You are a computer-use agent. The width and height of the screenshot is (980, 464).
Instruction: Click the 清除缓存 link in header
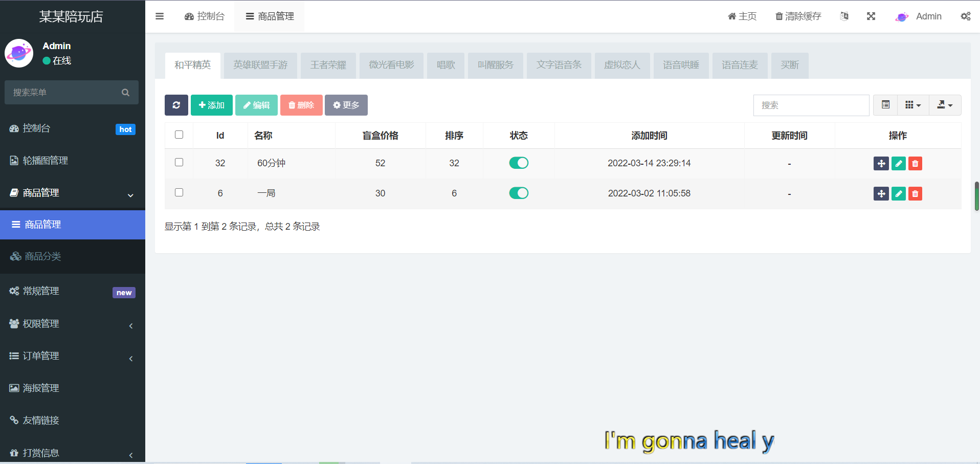pyautogui.click(x=798, y=16)
